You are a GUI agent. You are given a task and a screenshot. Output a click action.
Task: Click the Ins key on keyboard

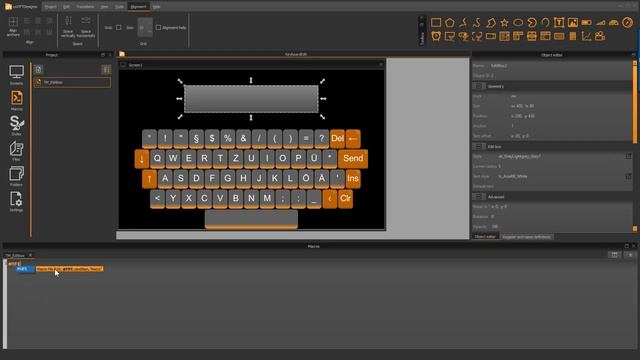point(353,179)
